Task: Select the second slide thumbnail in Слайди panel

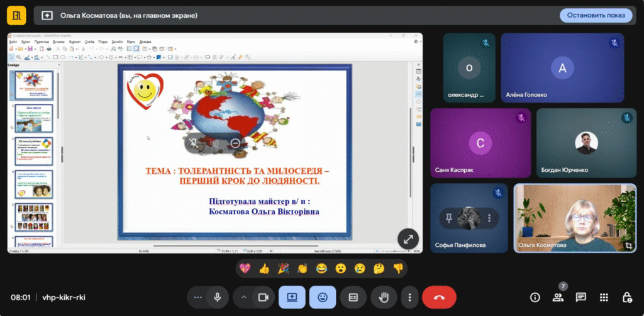Action: coord(34,118)
